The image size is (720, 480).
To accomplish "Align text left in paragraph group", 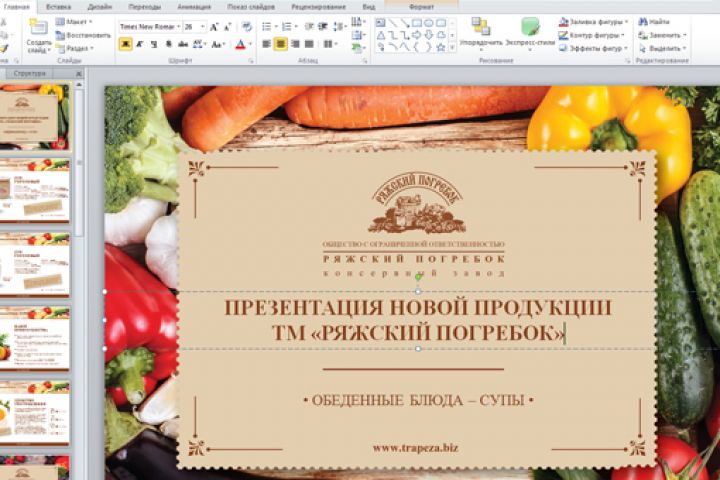I will coord(266,44).
